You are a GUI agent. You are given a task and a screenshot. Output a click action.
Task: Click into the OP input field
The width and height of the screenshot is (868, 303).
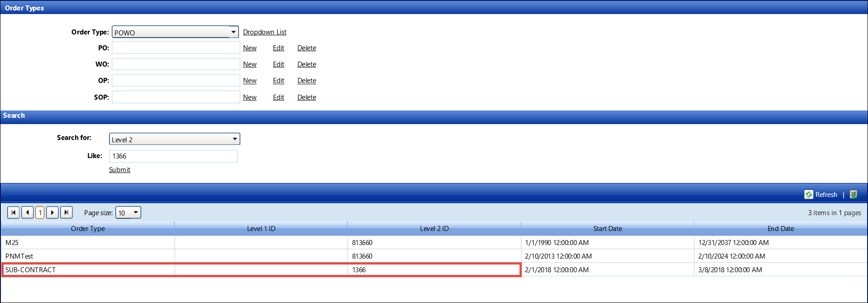coord(176,81)
